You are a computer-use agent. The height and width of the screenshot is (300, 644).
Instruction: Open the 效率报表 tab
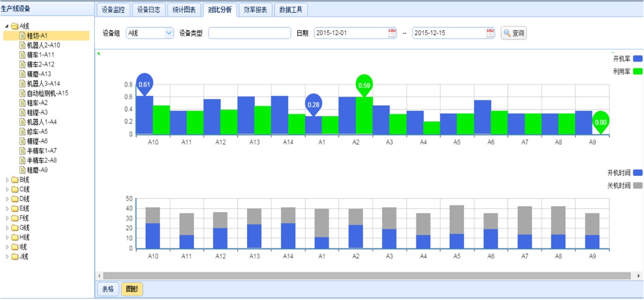(x=255, y=10)
